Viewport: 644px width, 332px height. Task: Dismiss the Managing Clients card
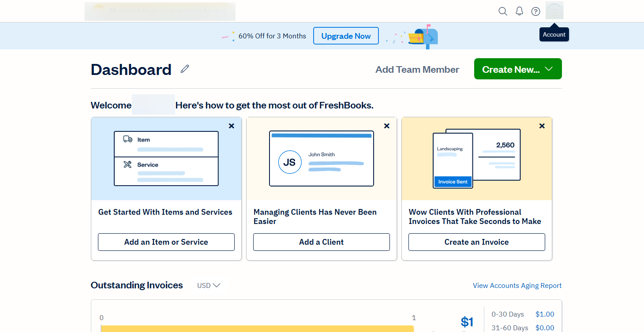(x=387, y=126)
